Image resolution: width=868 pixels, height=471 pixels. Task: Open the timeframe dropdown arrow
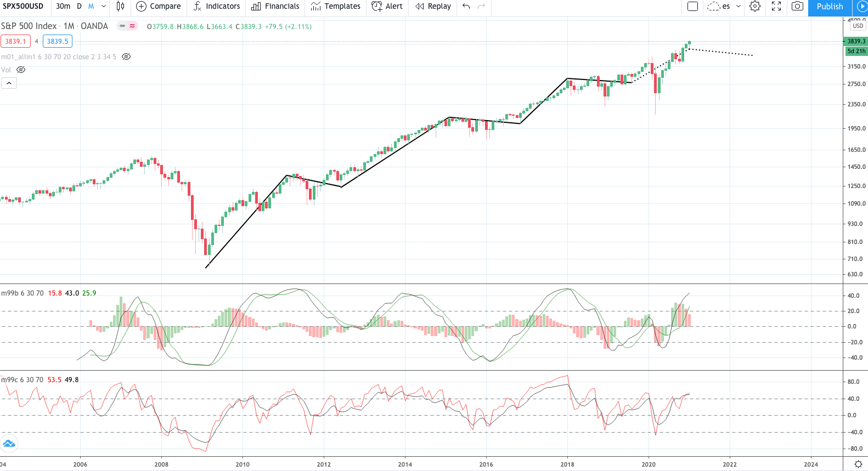pos(104,7)
